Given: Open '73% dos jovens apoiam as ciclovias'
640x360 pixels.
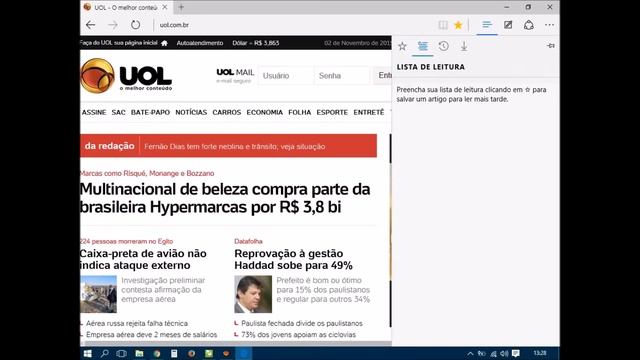Looking at the screenshot, I should 298,335.
